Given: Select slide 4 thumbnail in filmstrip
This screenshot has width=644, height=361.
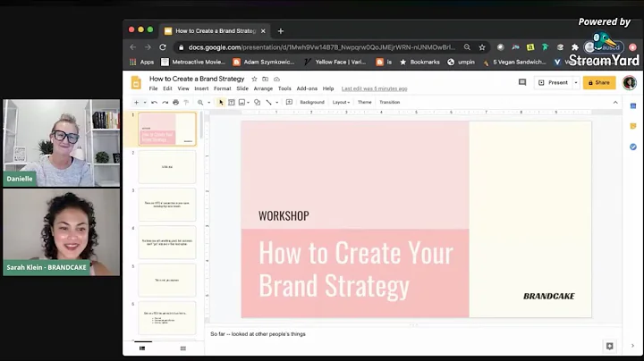Looking at the screenshot, I should click(167, 242).
